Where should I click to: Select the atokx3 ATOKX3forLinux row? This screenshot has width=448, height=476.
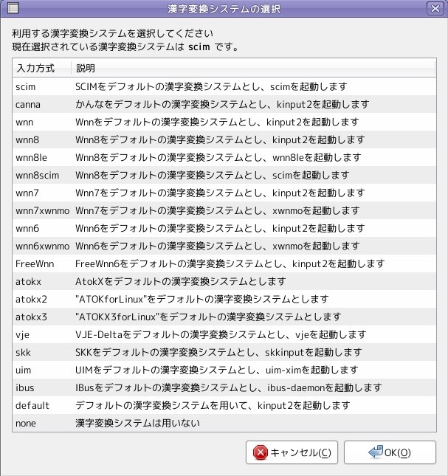pyautogui.click(x=224, y=317)
